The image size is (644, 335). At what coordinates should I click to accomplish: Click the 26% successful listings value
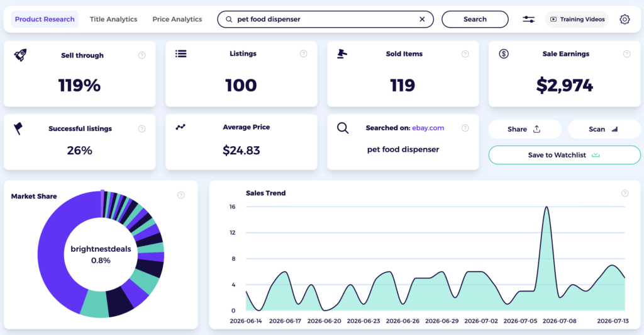(80, 150)
